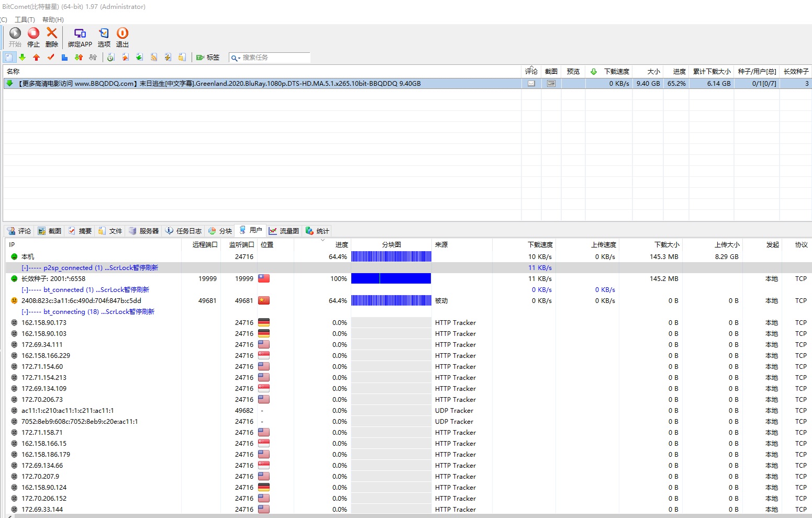Viewport: 812px width, 518px height.
Task: Switch to the 评论 comments tab
Action: 19,231
